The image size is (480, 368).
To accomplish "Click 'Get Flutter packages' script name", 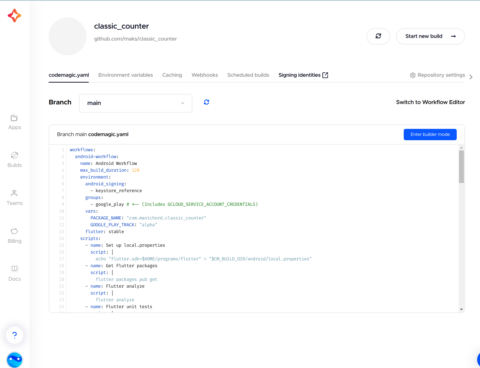I will (131, 266).
